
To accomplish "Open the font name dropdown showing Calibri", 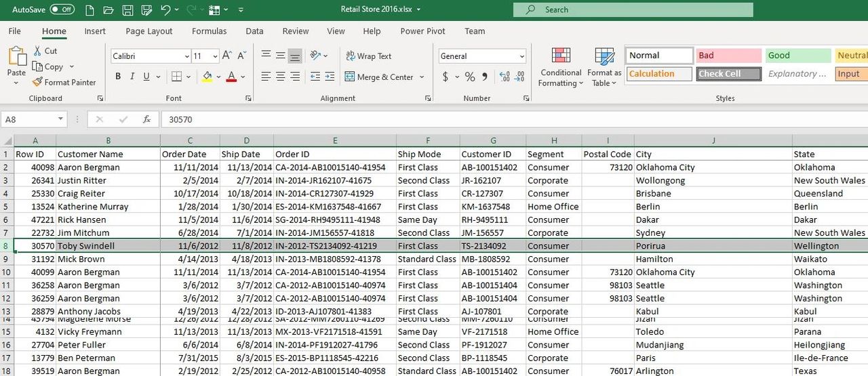I will click(151, 56).
